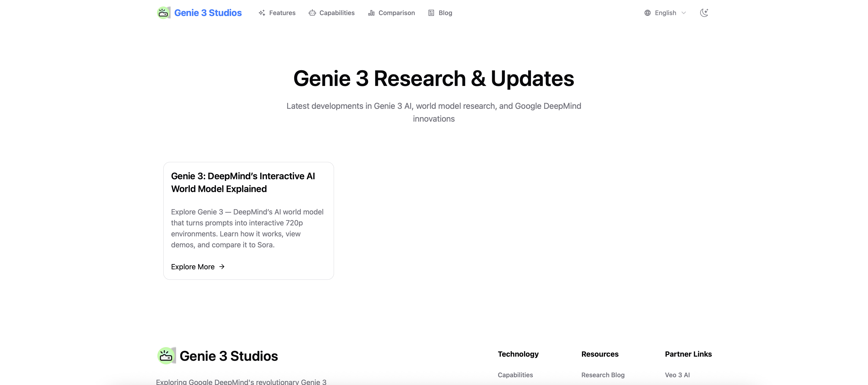Screen dimensions: 868x385
Task: Click the article description starting 'Explore Genie 3'
Action: [x=247, y=228]
